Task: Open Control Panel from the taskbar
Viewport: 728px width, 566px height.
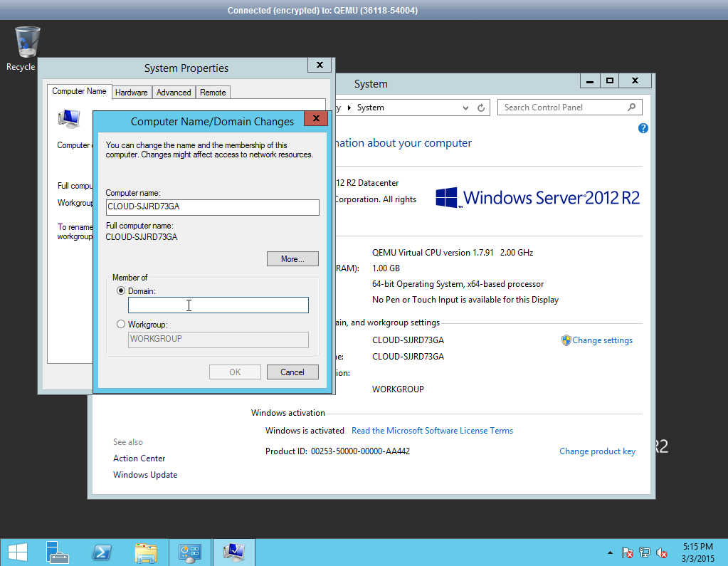Action: (189, 552)
